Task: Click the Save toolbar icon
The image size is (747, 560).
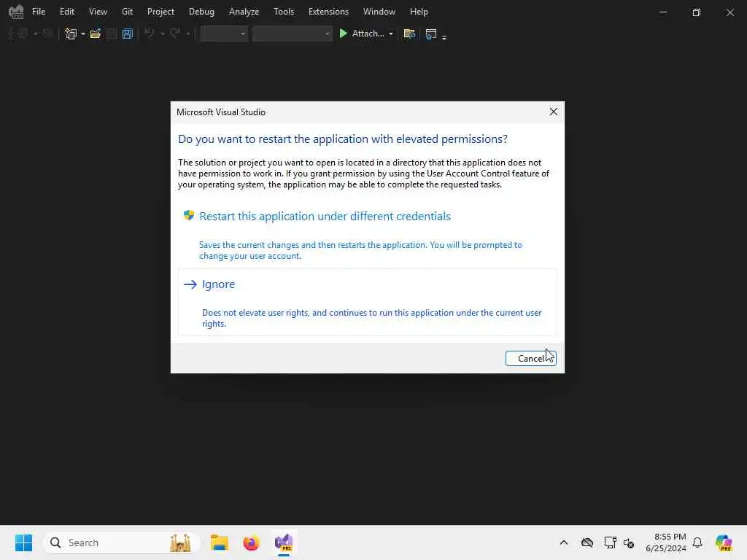Action: point(112,34)
